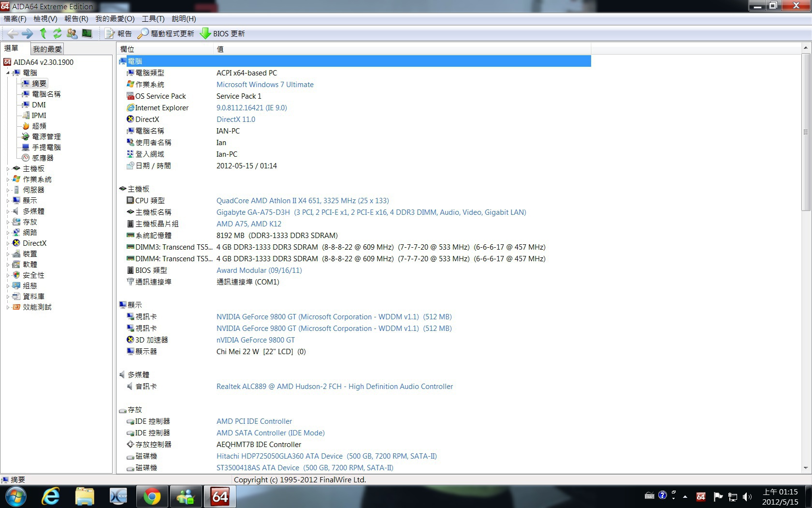Click the Back arrow toolbar icon
Screen dimensions: 812x508
point(13,33)
